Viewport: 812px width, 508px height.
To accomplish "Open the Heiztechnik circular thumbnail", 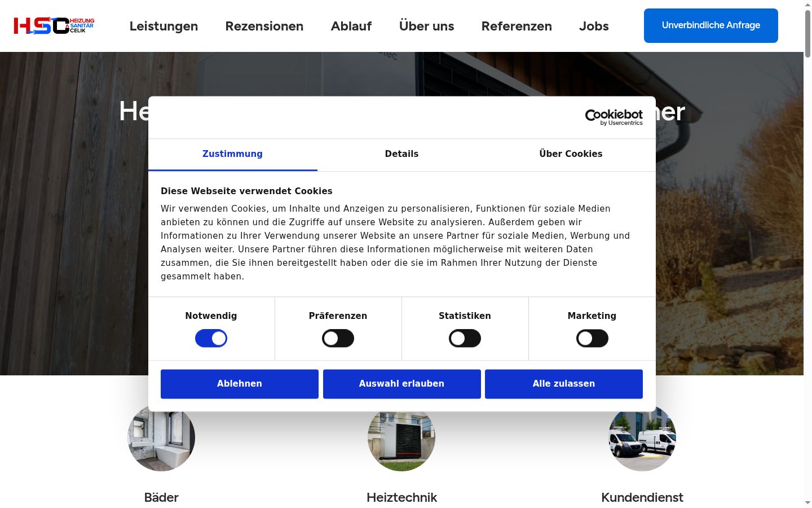I will click(x=401, y=438).
